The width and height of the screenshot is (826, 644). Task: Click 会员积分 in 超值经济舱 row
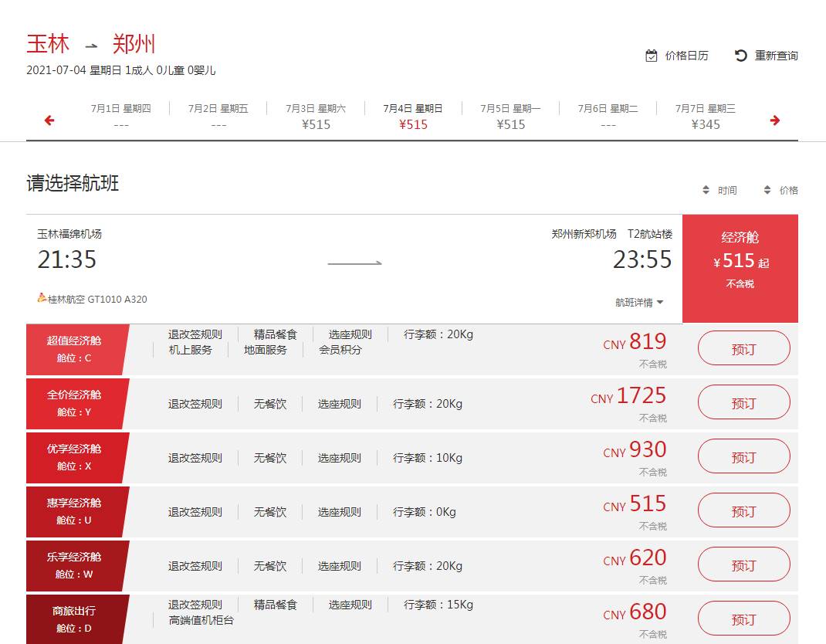click(340, 350)
